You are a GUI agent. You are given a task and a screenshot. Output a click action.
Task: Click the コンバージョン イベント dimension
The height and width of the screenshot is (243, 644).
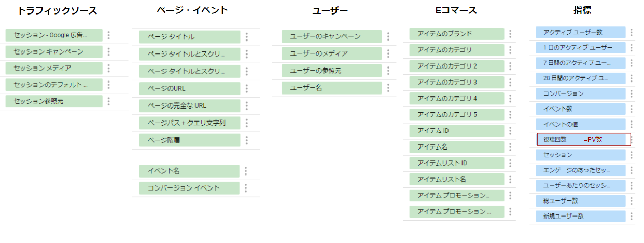coord(189,188)
